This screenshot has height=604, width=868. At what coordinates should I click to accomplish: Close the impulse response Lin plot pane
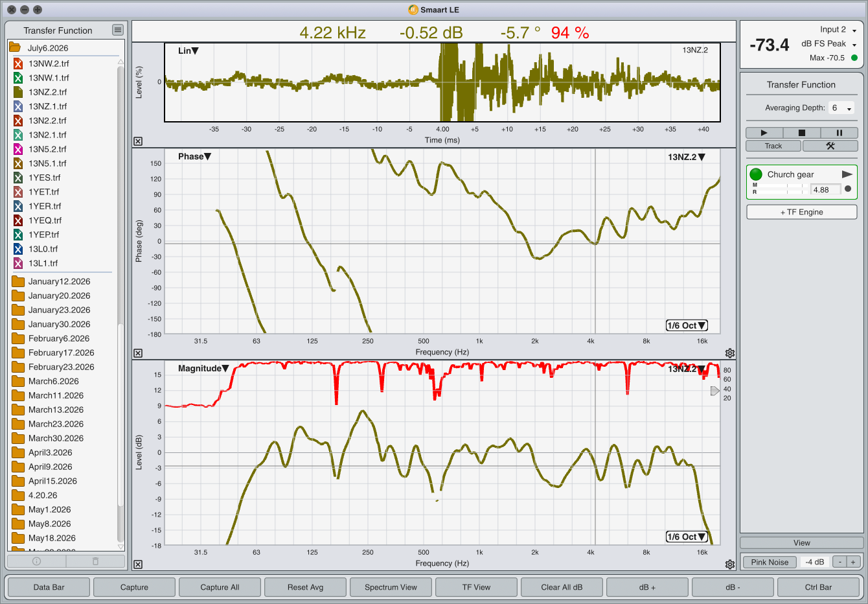(138, 141)
